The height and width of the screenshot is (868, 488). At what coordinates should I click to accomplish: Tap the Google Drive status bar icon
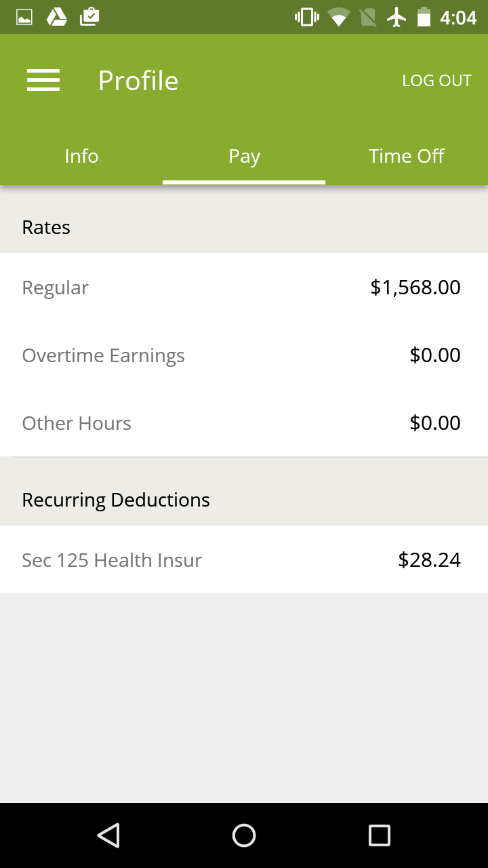point(57,17)
